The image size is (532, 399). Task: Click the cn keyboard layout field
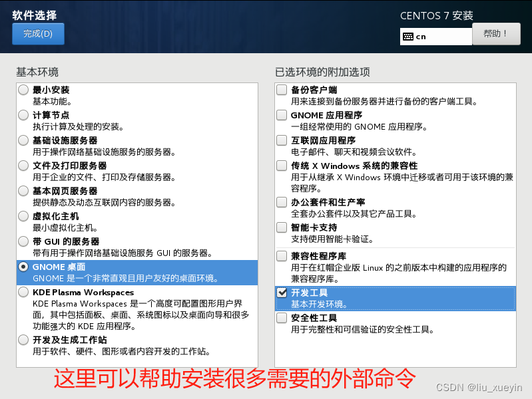(436, 37)
